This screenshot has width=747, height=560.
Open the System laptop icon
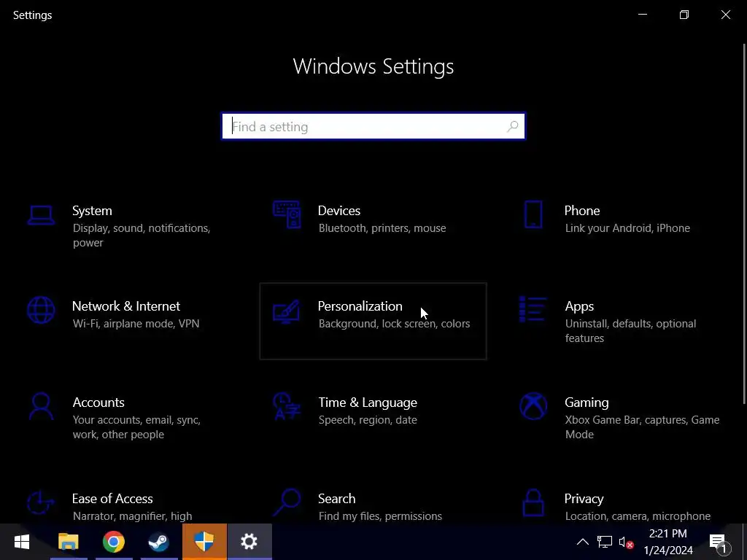pyautogui.click(x=41, y=215)
